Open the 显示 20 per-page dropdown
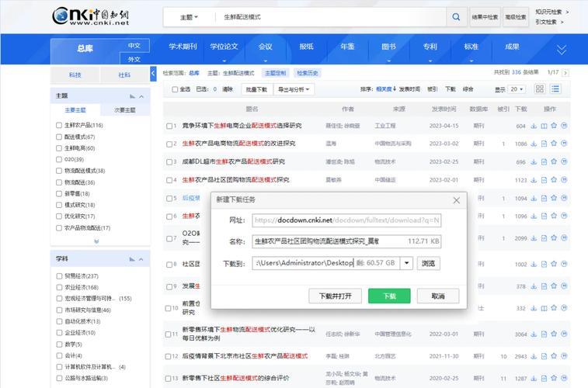The image size is (588, 388). 517,89
